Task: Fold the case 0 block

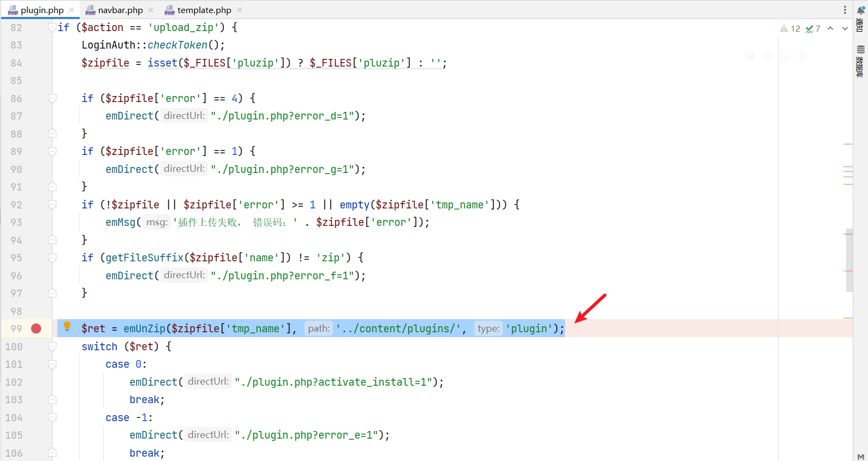Action: 52,364
